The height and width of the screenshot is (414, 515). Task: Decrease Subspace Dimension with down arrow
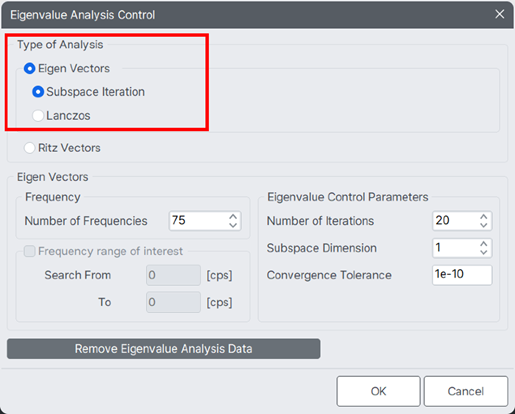tap(484, 252)
